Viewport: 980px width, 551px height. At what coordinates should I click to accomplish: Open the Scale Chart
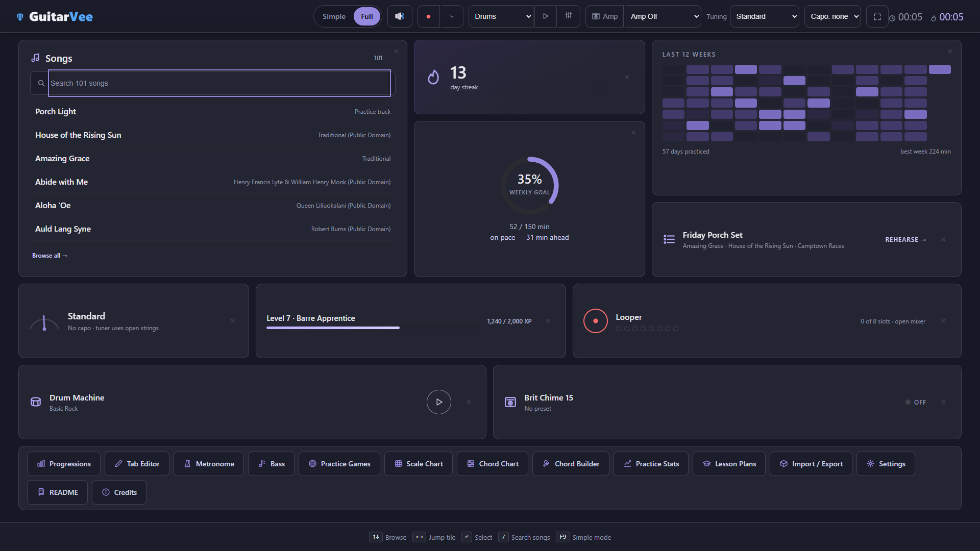click(x=419, y=464)
